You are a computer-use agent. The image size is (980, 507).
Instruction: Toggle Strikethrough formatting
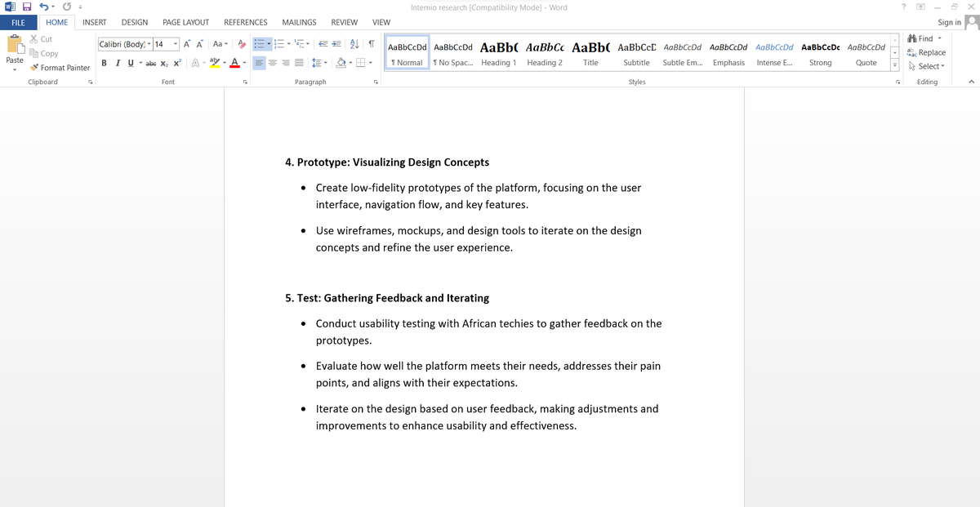(151, 63)
